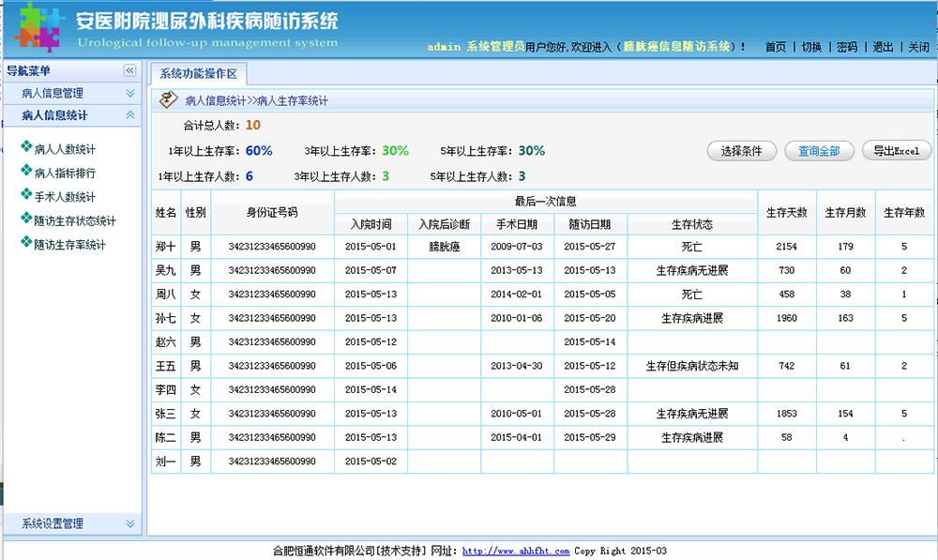Select patient name 张三 in the table
Image resolution: width=938 pixels, height=560 pixels.
point(166,414)
